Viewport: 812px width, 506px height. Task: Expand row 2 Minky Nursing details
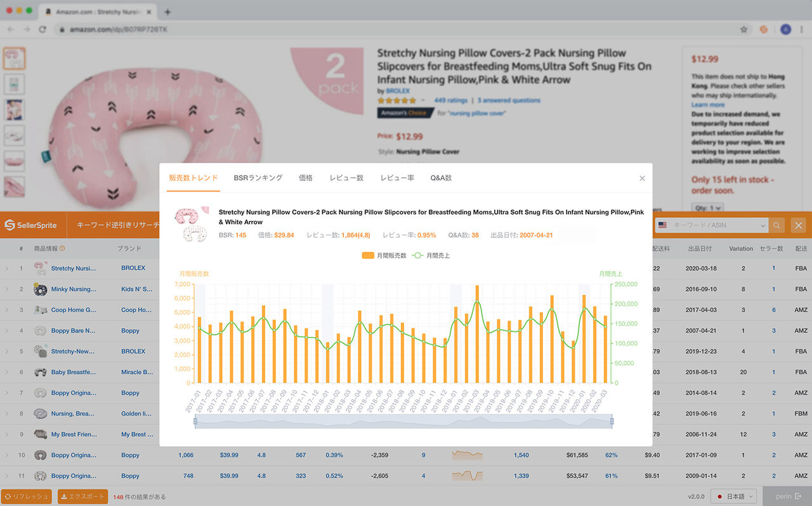point(7,290)
